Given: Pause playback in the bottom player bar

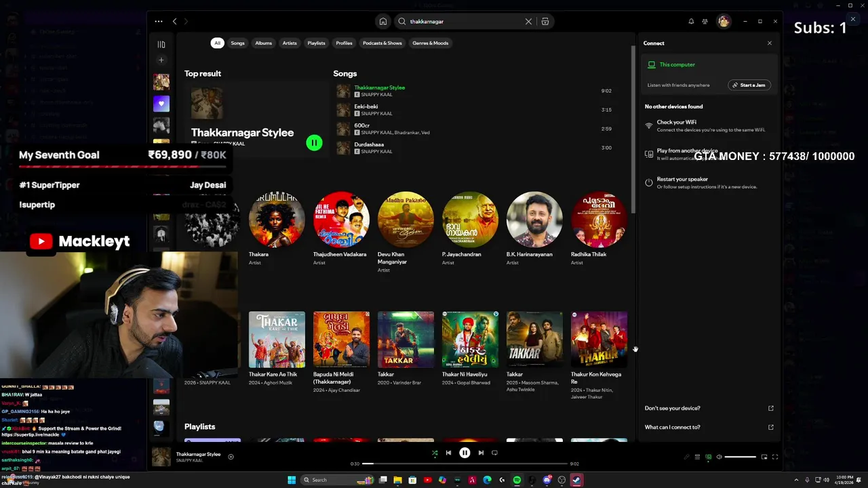Looking at the screenshot, I should tap(465, 453).
